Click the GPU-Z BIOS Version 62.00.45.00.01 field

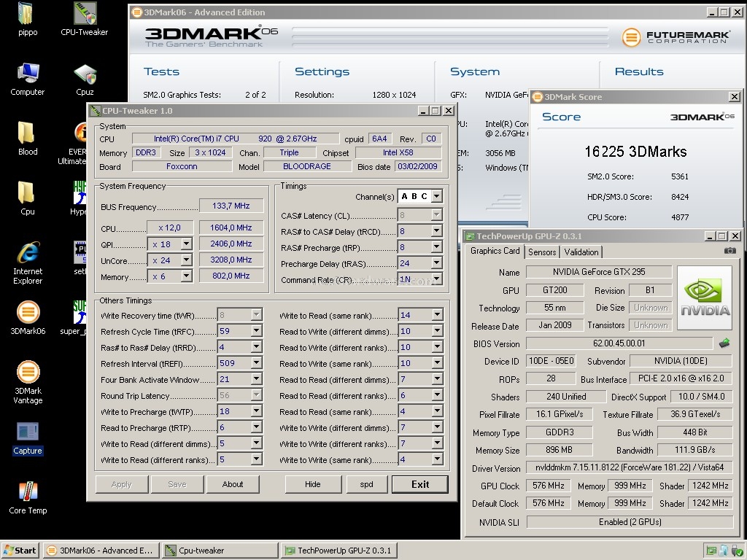coord(619,343)
